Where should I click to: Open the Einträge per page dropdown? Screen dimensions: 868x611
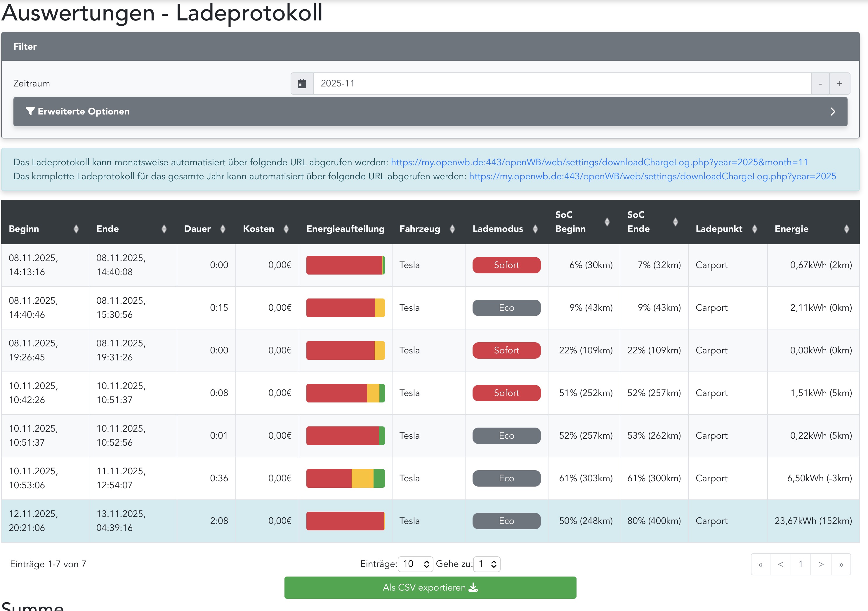[x=415, y=564]
